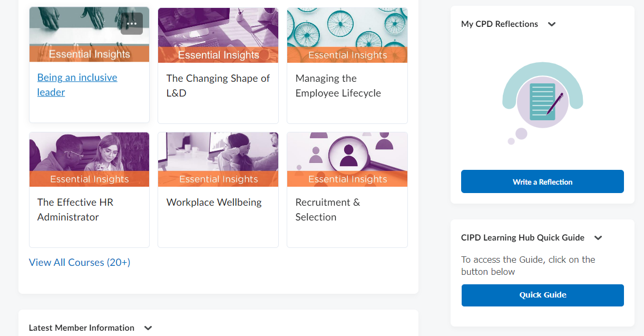Select the Managing the Employee Lifecycle course
Screen dimensions: 644x336
pyautogui.click(x=338, y=86)
